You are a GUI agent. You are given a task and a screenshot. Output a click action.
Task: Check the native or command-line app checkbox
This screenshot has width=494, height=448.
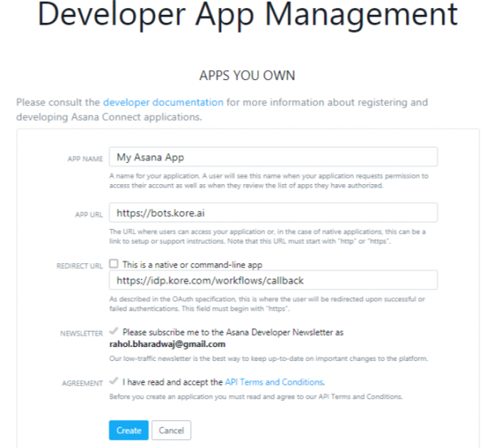[x=114, y=264]
